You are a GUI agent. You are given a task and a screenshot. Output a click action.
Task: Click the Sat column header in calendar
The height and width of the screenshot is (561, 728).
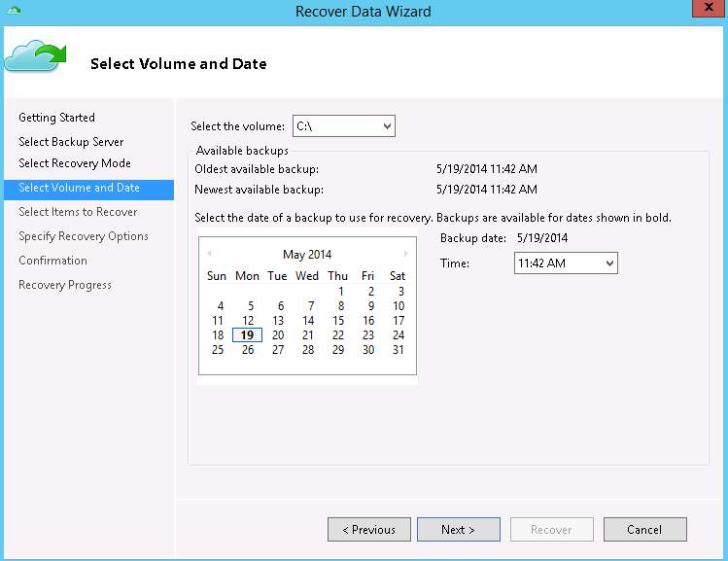(x=398, y=276)
